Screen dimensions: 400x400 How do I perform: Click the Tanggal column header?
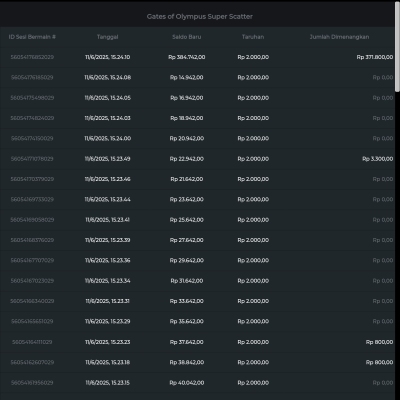pyautogui.click(x=107, y=37)
